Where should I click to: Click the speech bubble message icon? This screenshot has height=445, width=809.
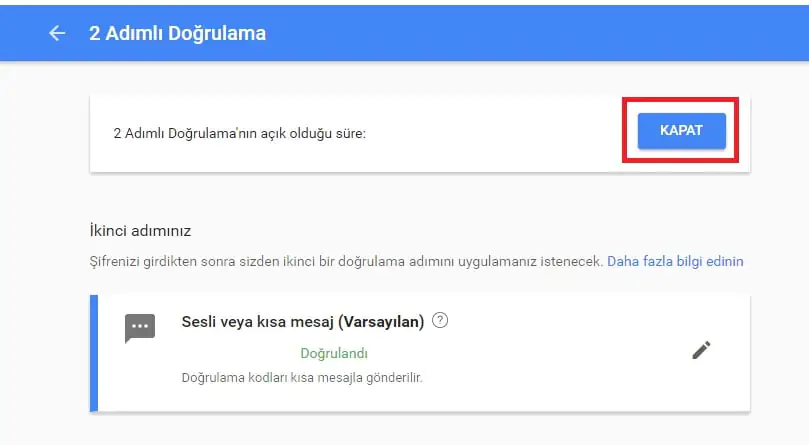click(x=140, y=328)
